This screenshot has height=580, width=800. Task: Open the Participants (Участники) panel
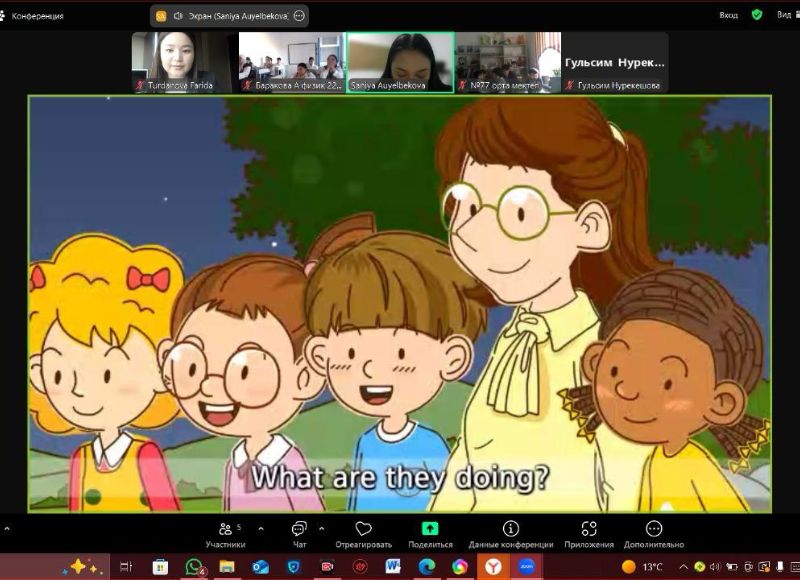click(x=225, y=533)
